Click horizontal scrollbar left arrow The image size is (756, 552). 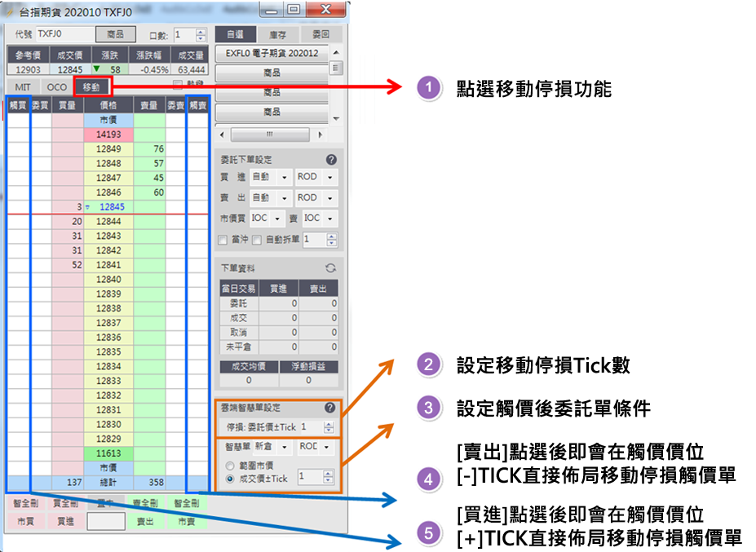coord(222,135)
